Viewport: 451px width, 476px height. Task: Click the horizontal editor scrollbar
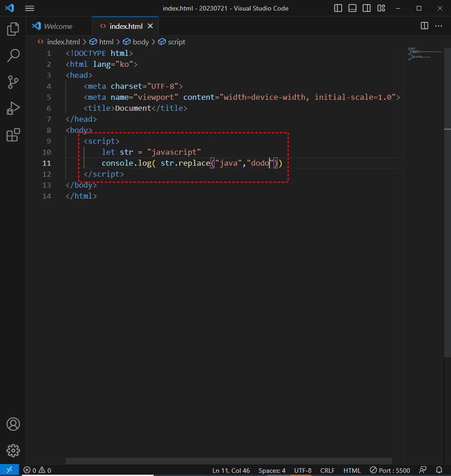(x=229, y=461)
